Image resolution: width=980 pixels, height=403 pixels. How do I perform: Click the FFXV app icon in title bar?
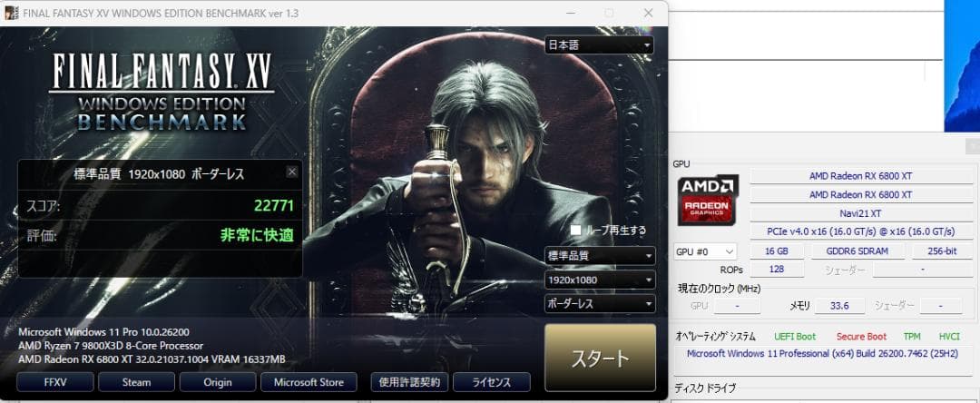coord(12,13)
